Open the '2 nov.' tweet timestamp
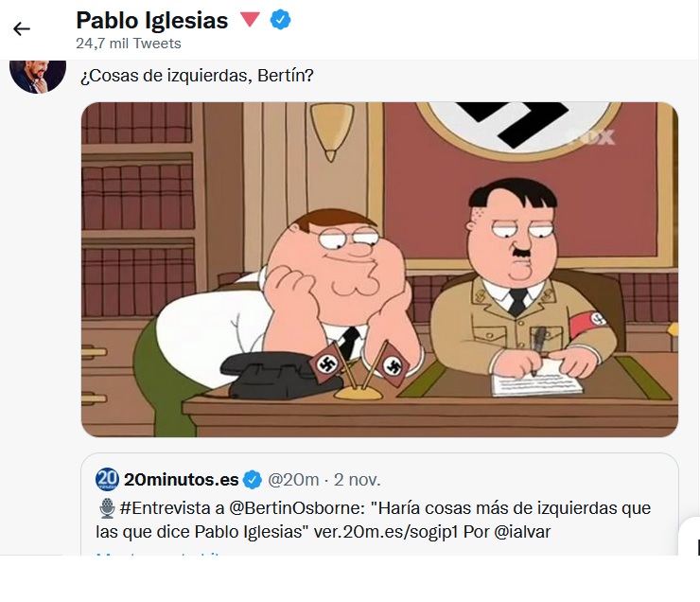The height and width of the screenshot is (602, 700). 359,478
